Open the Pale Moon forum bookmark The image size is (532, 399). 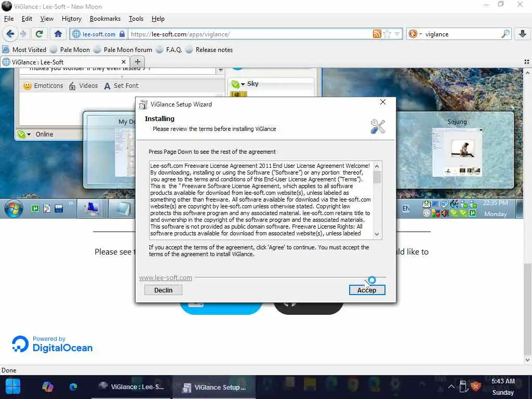click(123, 49)
